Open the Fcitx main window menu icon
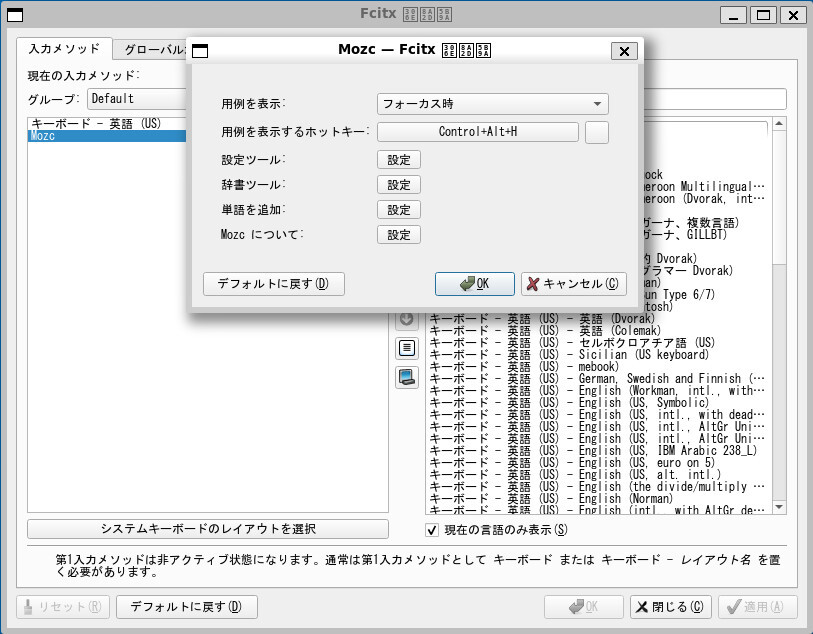This screenshot has width=813, height=634. tap(15, 15)
